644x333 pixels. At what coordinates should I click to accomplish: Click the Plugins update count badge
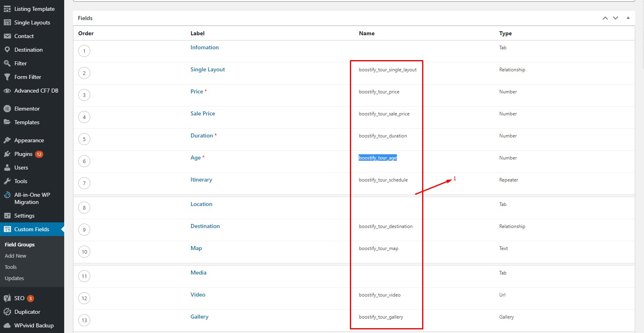(x=39, y=154)
